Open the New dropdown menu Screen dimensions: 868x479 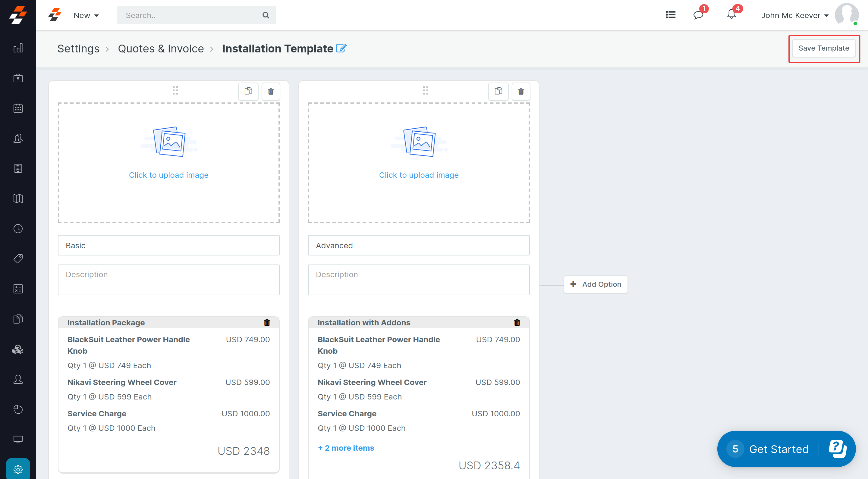coord(86,15)
